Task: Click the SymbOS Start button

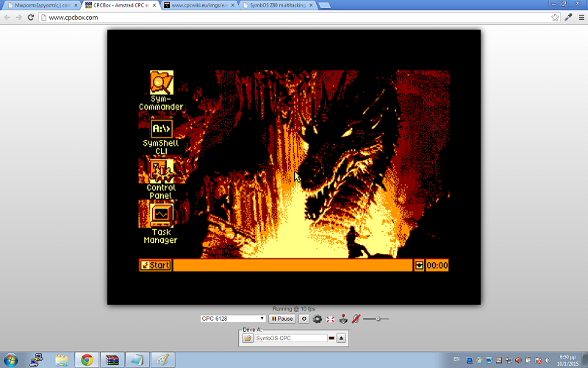Action: point(156,266)
